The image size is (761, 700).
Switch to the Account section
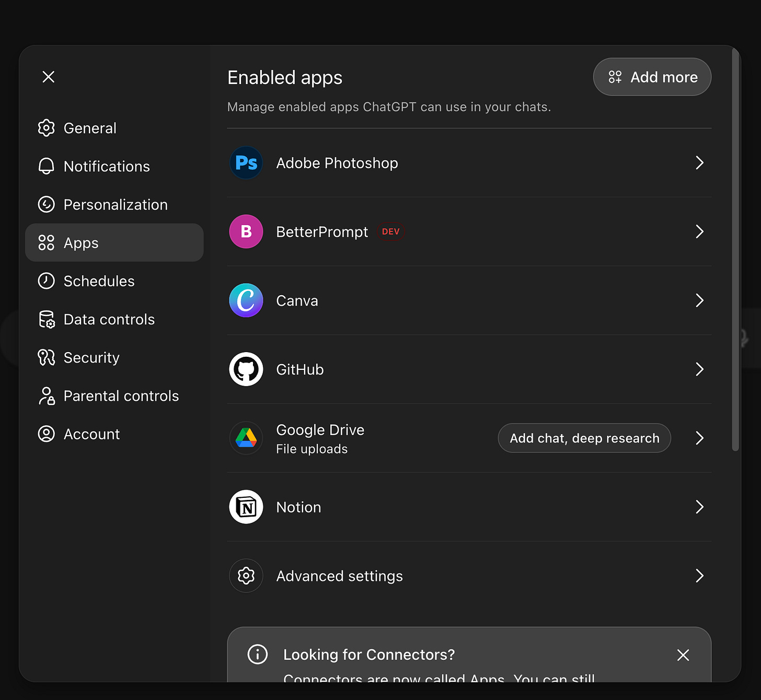(x=114, y=434)
